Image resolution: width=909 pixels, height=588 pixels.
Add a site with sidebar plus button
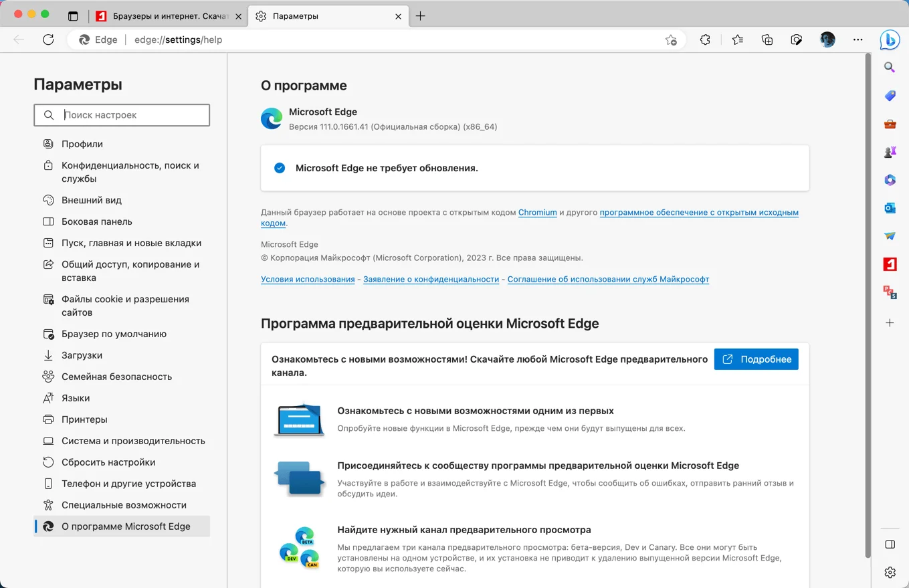click(x=890, y=323)
